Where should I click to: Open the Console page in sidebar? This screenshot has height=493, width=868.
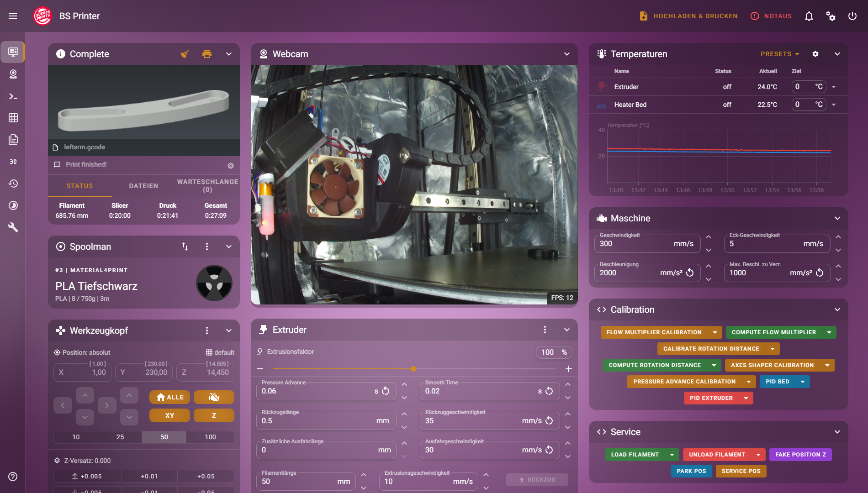click(13, 96)
